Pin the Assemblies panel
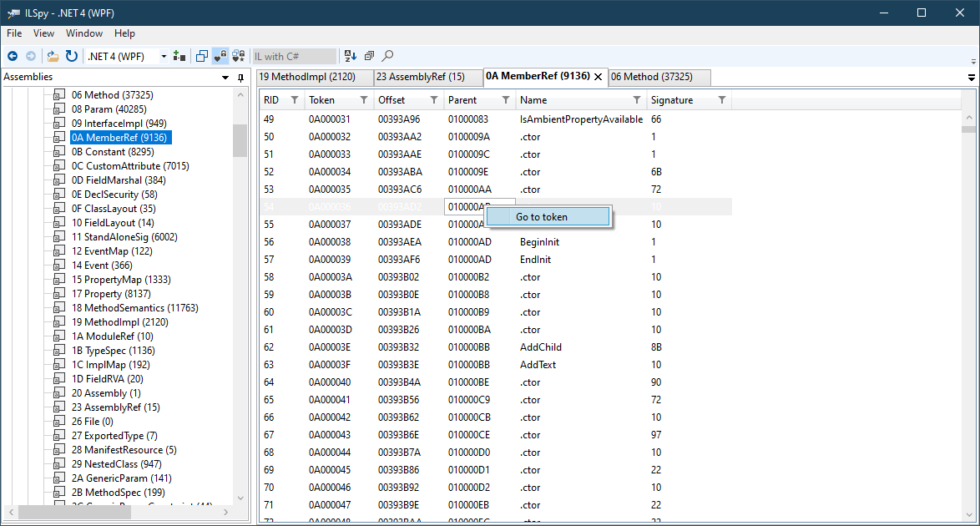 (241, 78)
